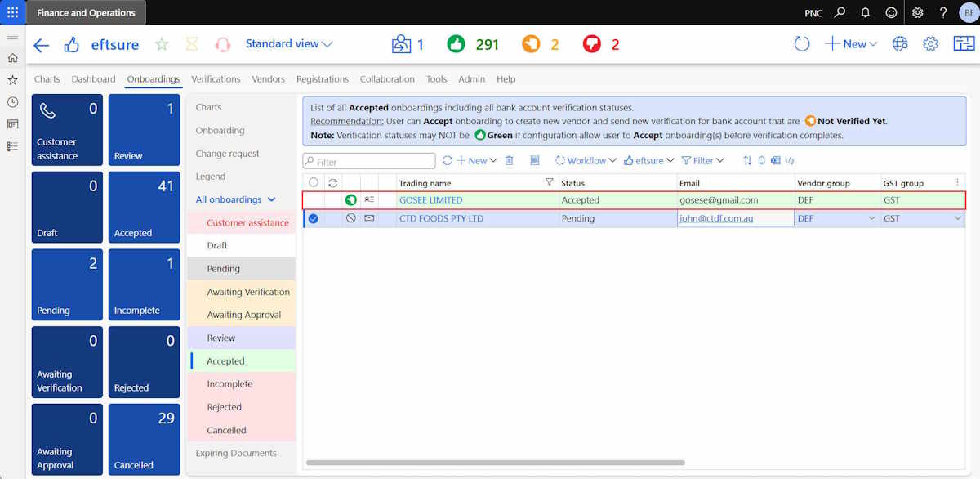
Task: Click the search magnifier in top bar
Action: click(840, 12)
